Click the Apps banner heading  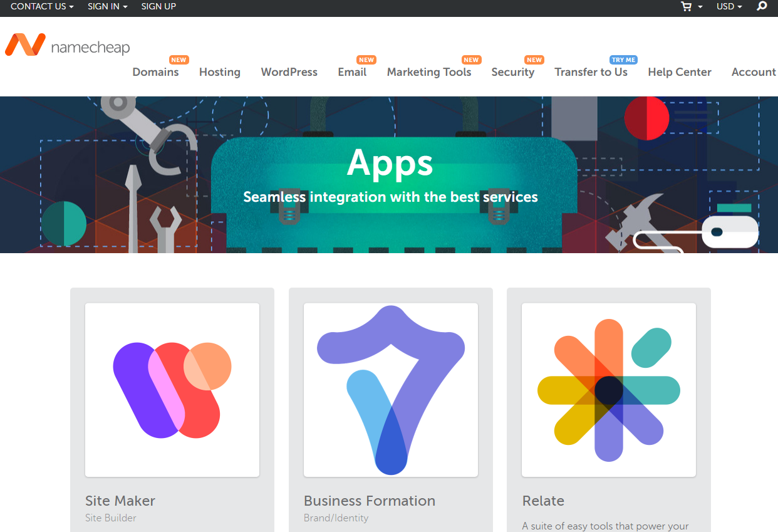click(390, 164)
